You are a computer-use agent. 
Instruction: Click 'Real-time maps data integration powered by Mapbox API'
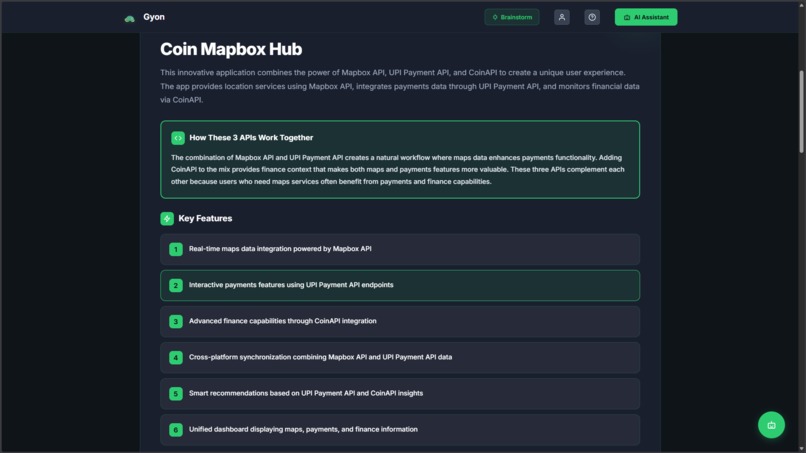coord(280,249)
